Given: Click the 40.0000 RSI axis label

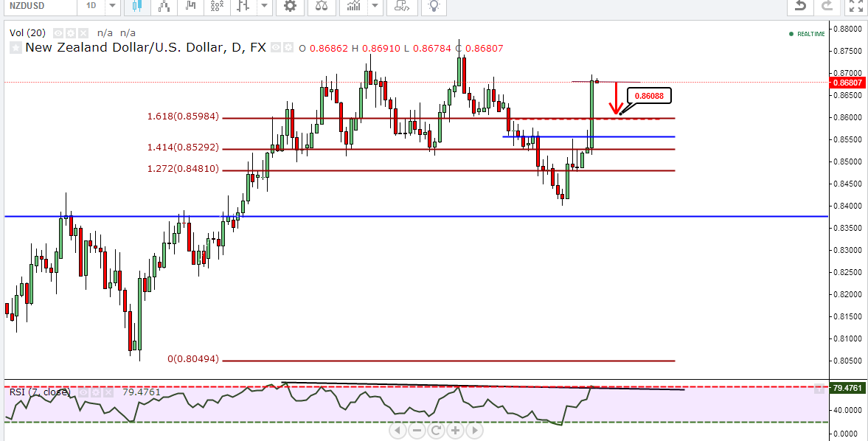Looking at the screenshot, I should click(848, 410).
